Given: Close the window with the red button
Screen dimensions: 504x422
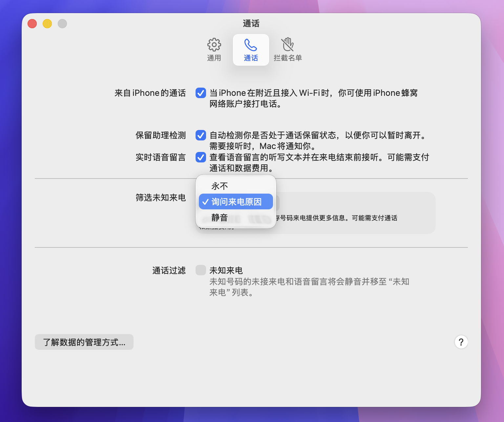Looking at the screenshot, I should pos(32,24).
